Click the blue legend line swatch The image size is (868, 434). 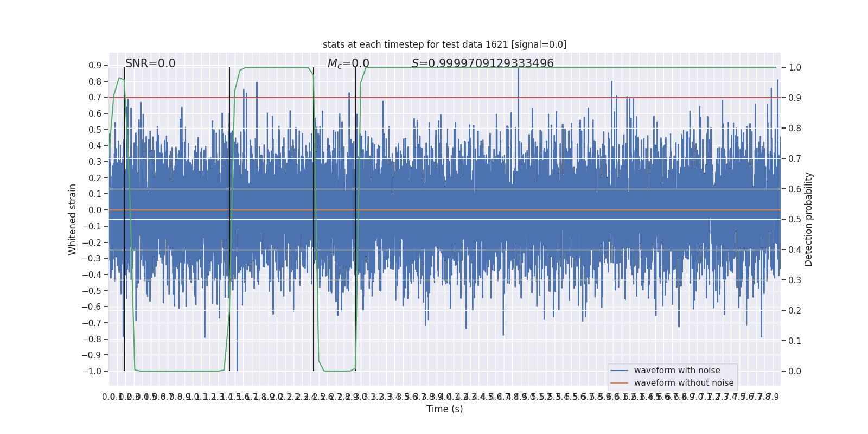619,371
